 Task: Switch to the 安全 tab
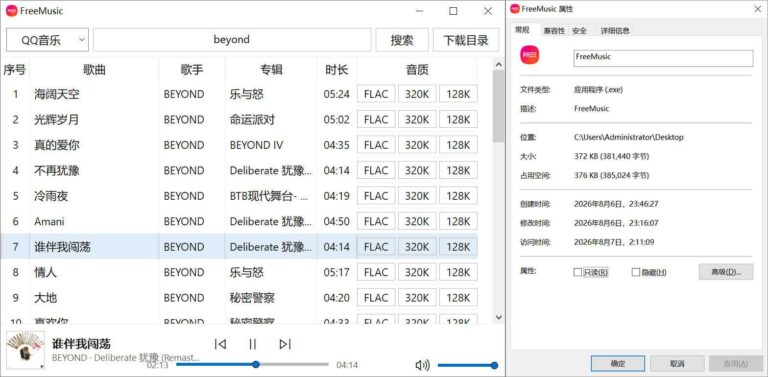(x=579, y=30)
